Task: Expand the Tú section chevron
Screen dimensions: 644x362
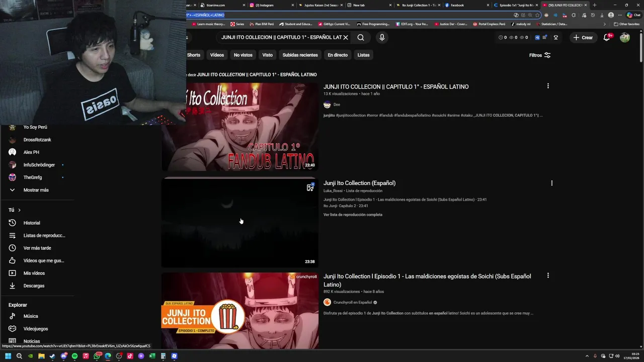Action: point(19,210)
